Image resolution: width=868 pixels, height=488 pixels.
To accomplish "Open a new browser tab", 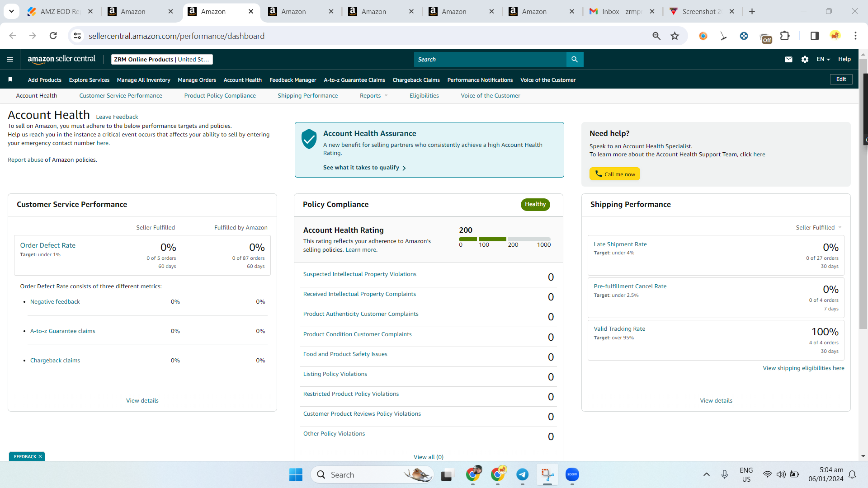I will [x=752, y=11].
